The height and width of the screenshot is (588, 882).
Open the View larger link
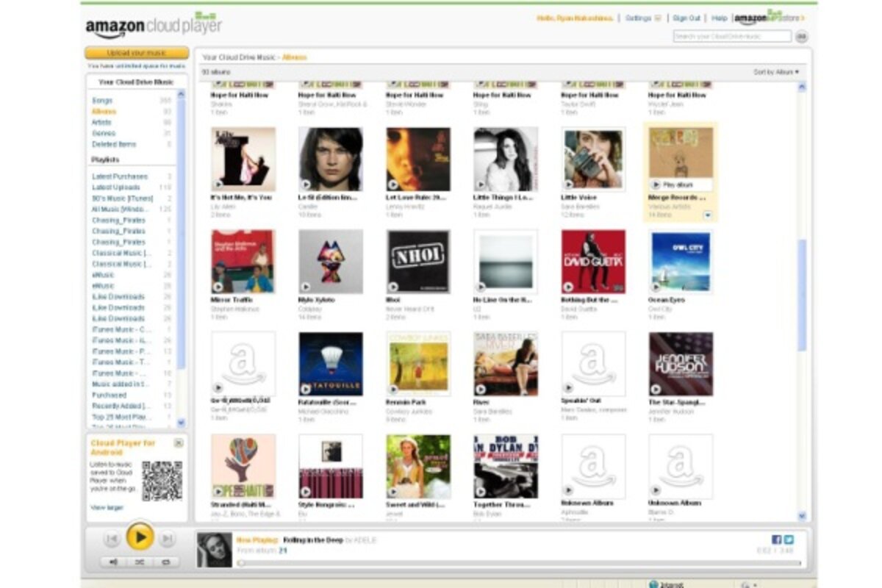coord(107,507)
